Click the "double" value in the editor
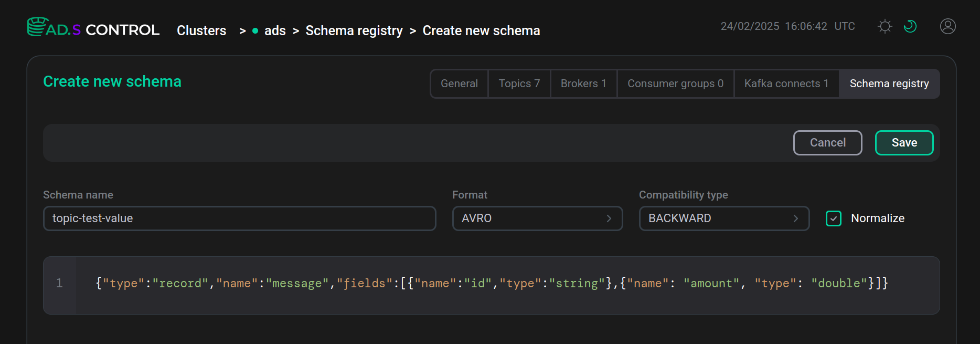Image resolution: width=980 pixels, height=344 pixels. point(839,284)
